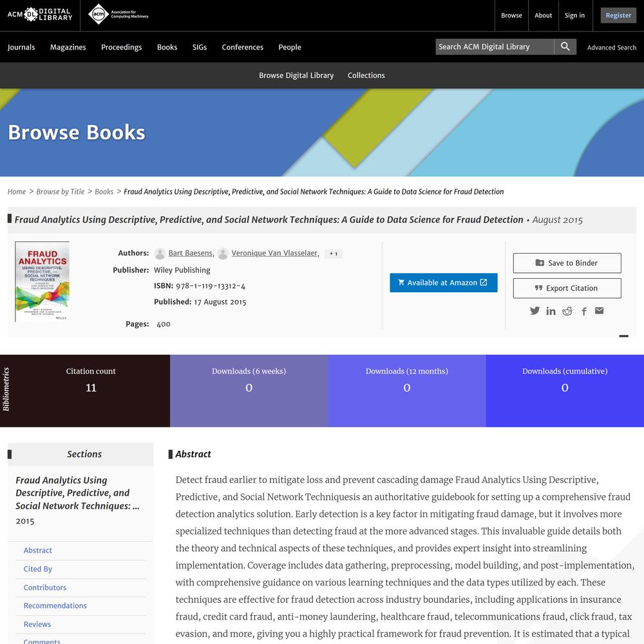Click the ISBN 978-1-119-13312-4 text
The height and width of the screenshot is (644, 644).
pyautogui.click(x=211, y=287)
